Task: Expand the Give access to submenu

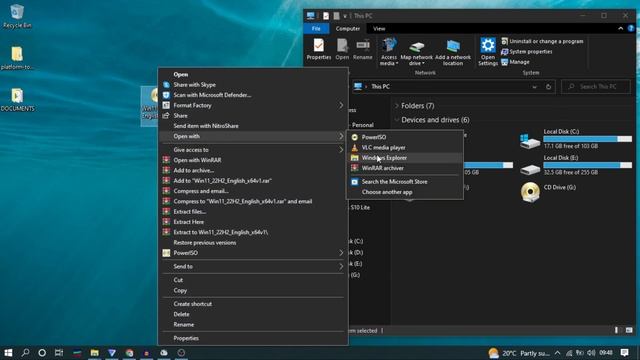Action: (253, 150)
